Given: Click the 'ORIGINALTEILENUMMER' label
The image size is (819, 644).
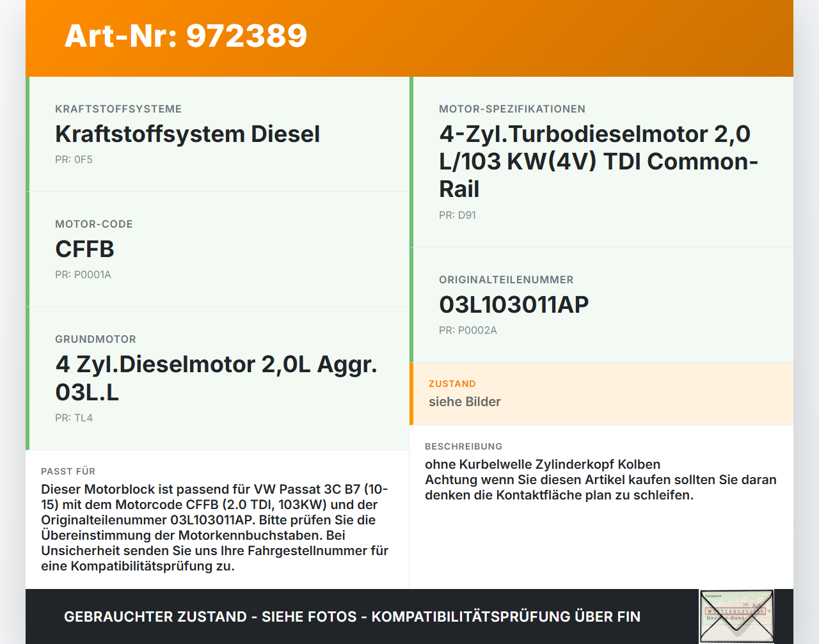Looking at the screenshot, I should [x=506, y=279].
